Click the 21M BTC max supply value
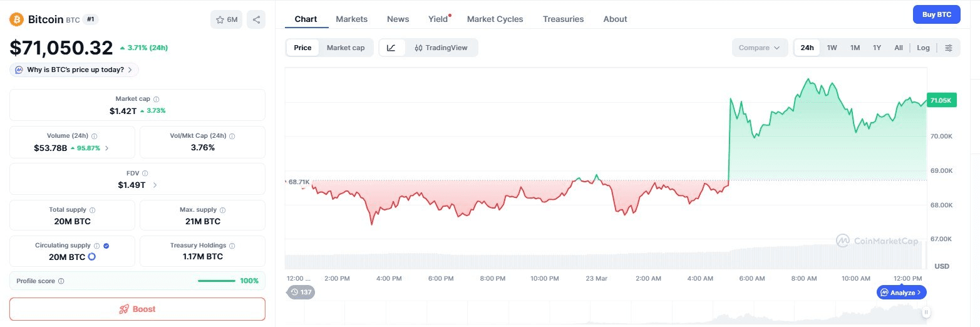Image resolution: width=980 pixels, height=327 pixels. 202,221
